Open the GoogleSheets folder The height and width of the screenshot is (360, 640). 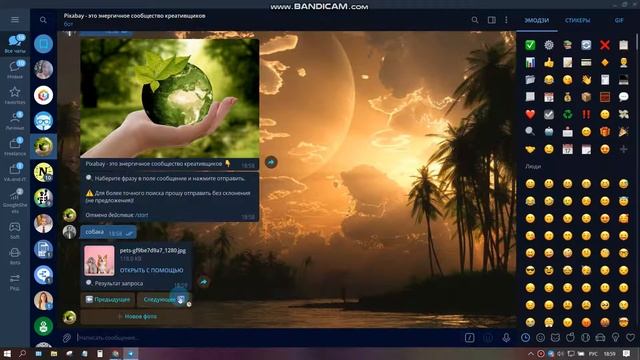click(x=15, y=201)
